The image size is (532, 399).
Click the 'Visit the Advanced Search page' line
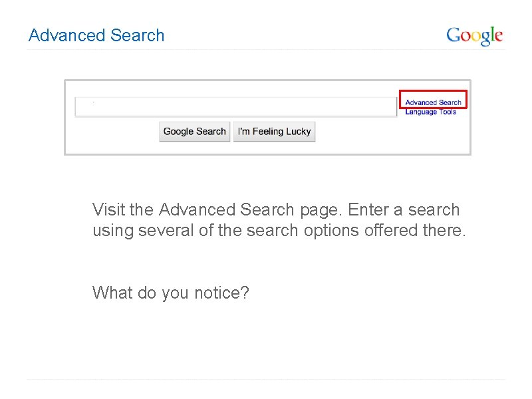276,210
